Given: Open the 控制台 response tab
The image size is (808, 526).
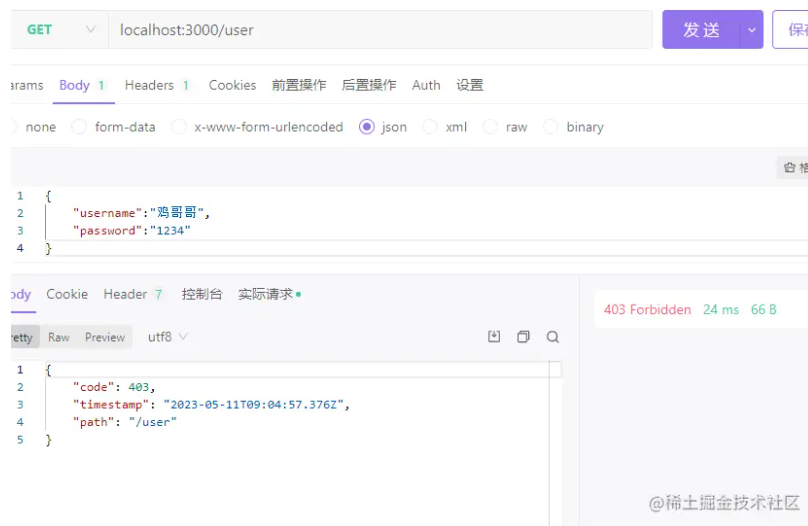Looking at the screenshot, I should tap(202, 294).
